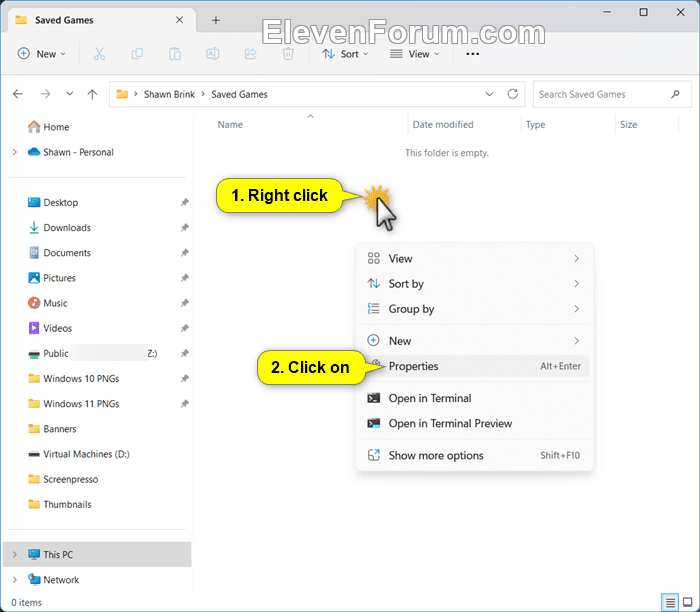
Task: Click chevron after Shawn Brink in path
Action: click(x=203, y=94)
